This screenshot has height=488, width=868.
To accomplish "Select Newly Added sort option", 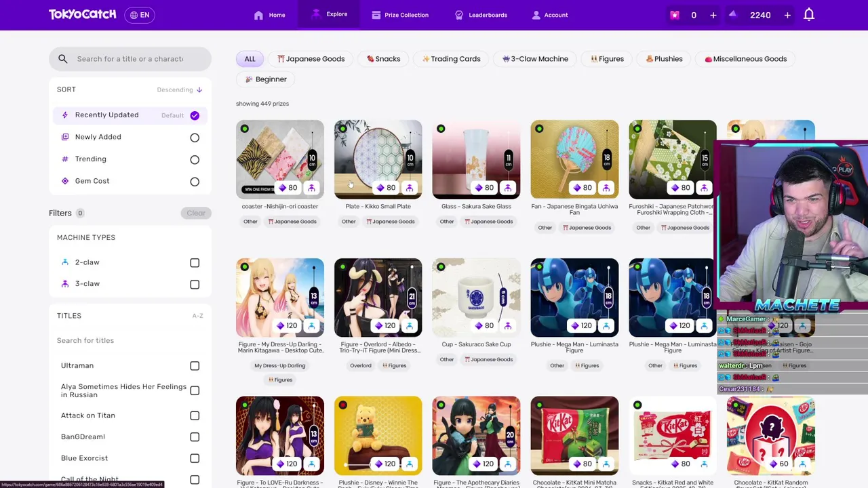I will 130,137.
